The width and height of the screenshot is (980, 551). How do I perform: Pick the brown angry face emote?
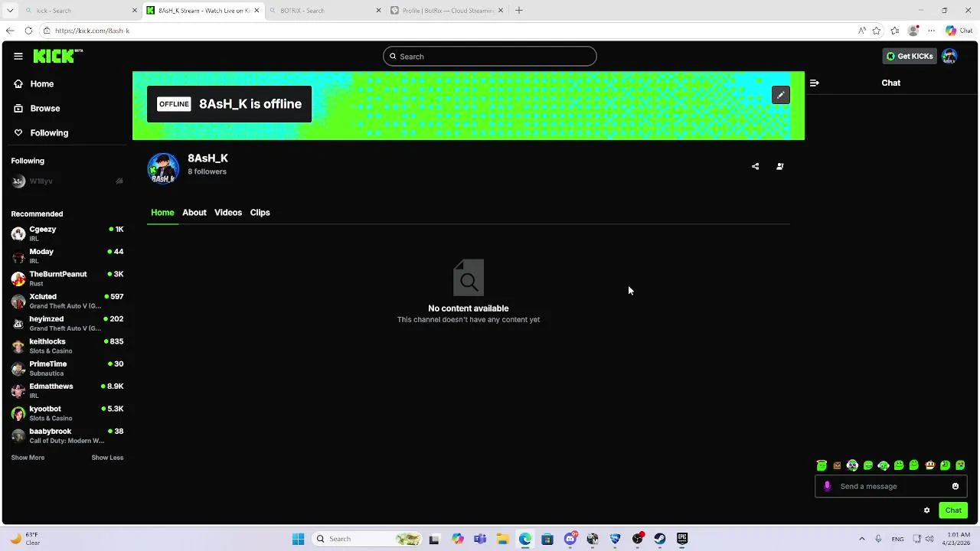(837, 465)
